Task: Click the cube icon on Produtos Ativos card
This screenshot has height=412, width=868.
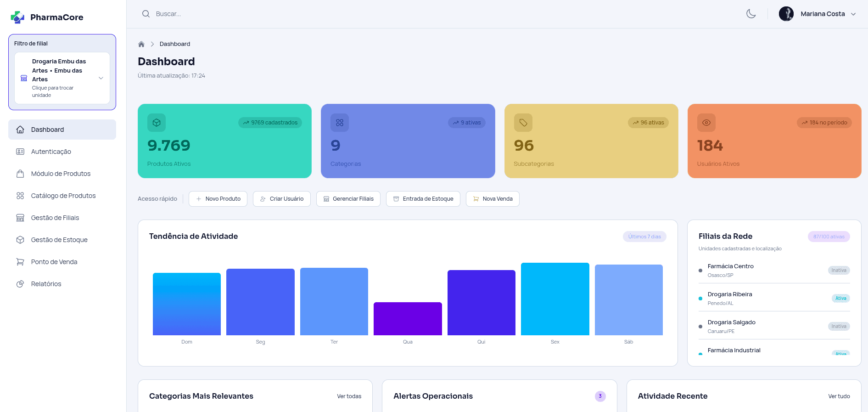Action: coord(157,123)
